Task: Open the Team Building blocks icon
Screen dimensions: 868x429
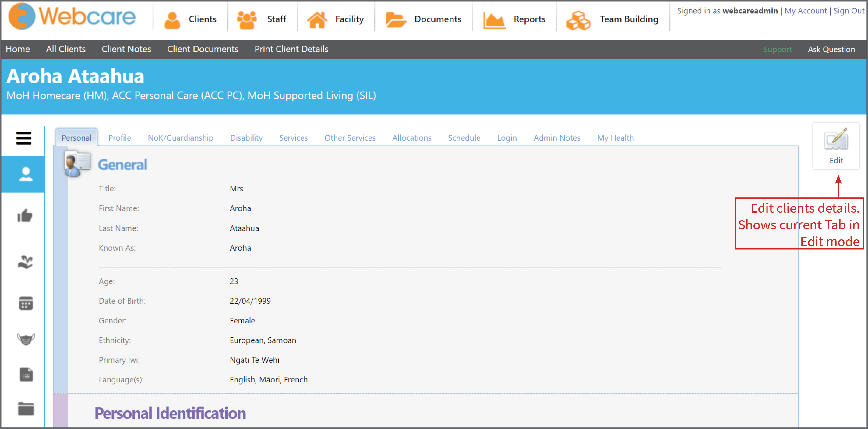Action: 578,20
